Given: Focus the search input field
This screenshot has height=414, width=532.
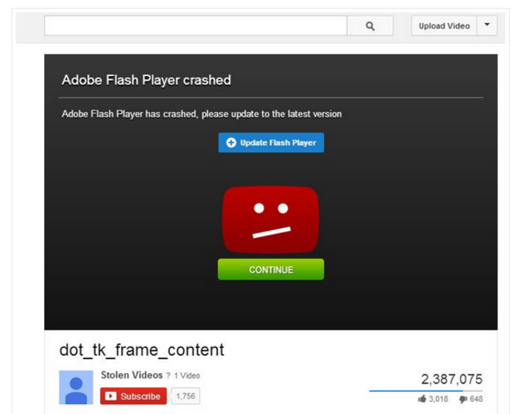Looking at the screenshot, I should (196, 25).
